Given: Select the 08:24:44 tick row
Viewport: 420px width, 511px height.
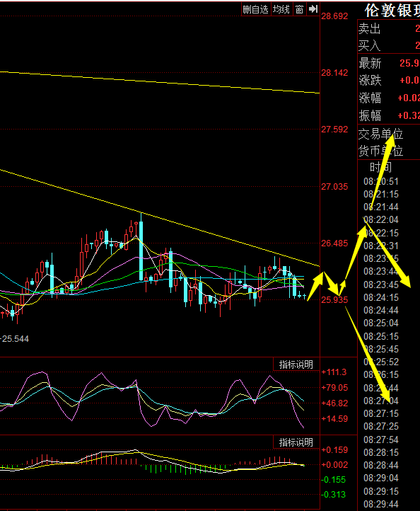Looking at the screenshot, I should coord(381,310).
